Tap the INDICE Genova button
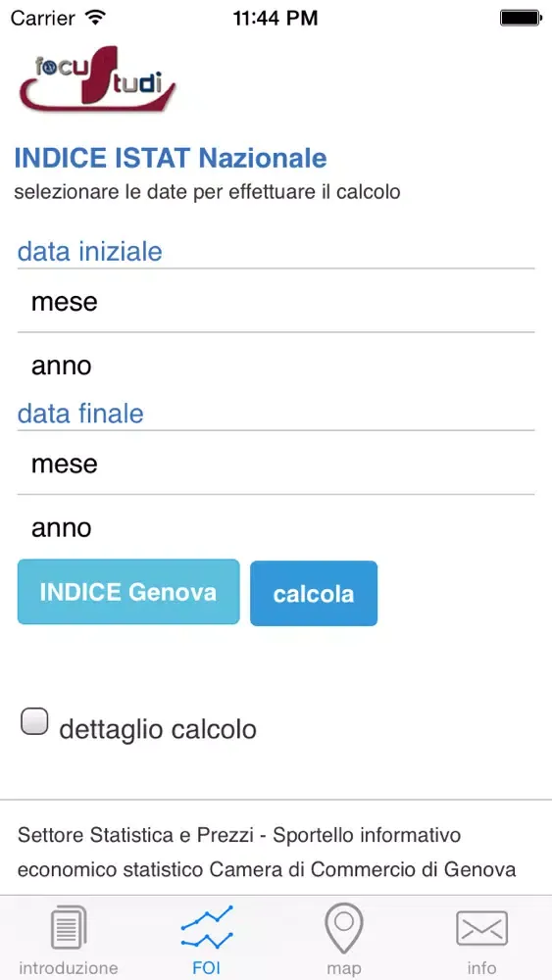 (128, 592)
